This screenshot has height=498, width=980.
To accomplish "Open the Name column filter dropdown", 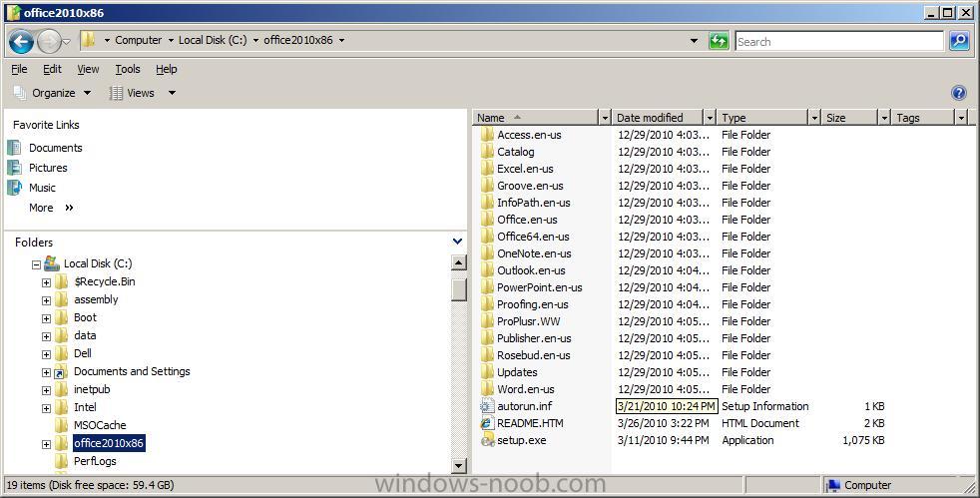I will [605, 118].
